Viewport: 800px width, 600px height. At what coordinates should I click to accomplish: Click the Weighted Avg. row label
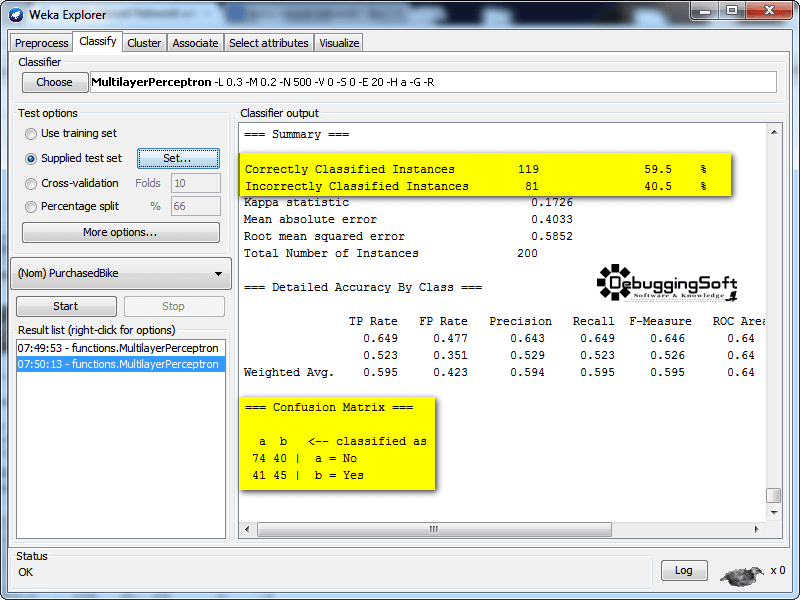pos(289,372)
